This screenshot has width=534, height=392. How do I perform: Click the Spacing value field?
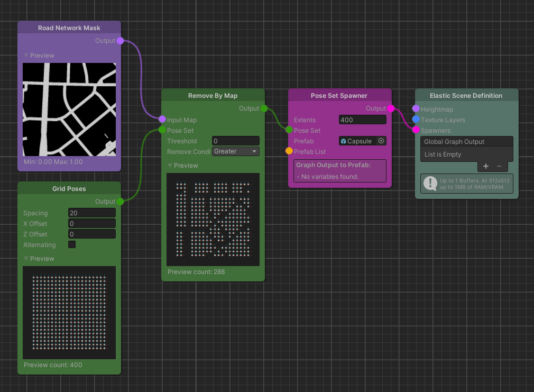[91, 213]
